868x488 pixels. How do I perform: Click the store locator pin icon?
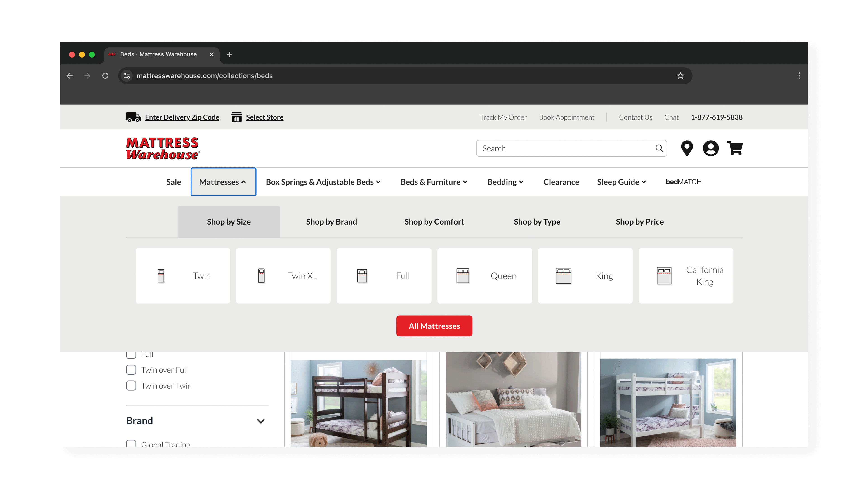click(686, 148)
